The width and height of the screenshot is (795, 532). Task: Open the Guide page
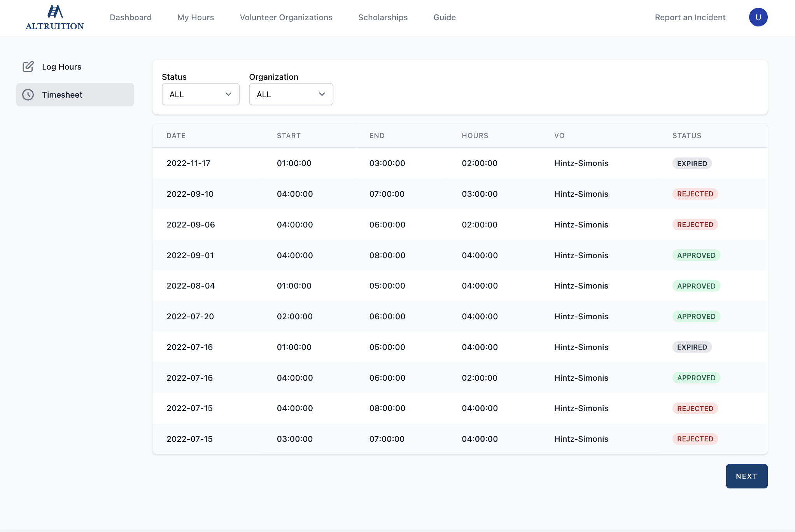(445, 17)
